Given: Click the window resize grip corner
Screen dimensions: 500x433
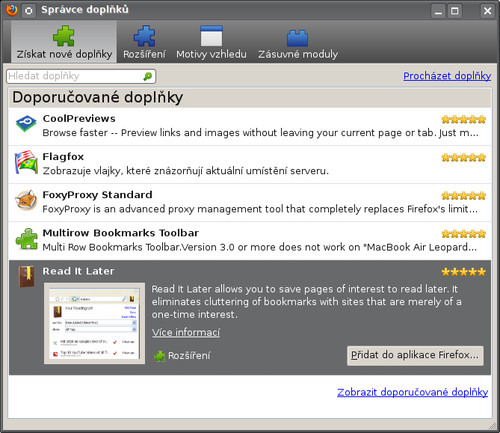Looking at the screenshot, I should 493,426.
